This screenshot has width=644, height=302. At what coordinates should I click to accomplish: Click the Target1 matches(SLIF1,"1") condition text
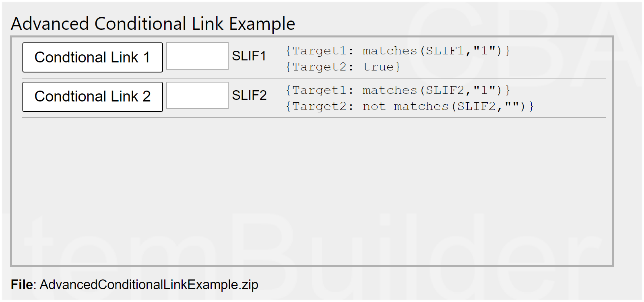click(398, 51)
